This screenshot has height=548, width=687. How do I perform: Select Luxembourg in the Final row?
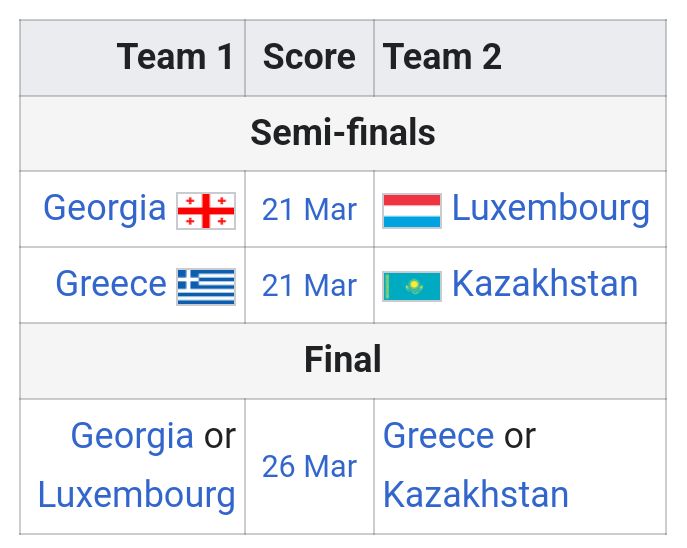point(137,495)
